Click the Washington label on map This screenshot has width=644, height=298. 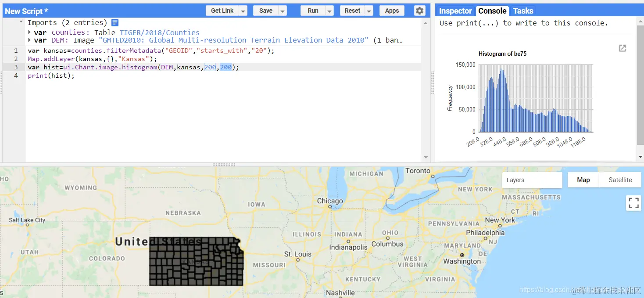(462, 261)
